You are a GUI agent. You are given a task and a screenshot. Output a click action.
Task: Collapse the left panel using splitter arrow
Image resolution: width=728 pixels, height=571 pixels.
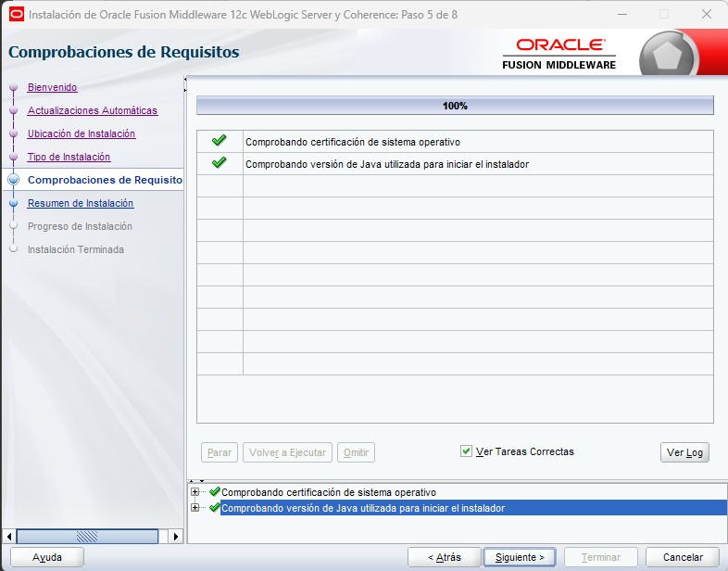coord(185,80)
